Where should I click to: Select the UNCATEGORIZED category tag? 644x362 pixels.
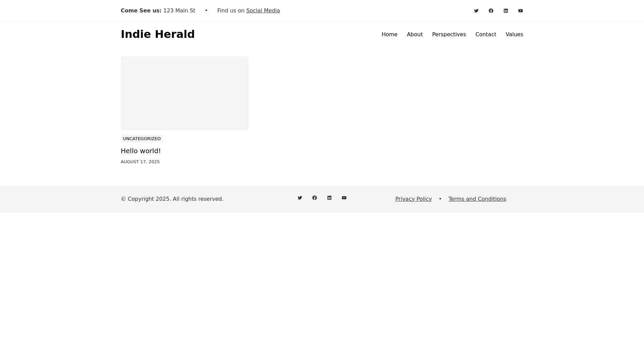pyautogui.click(x=142, y=139)
